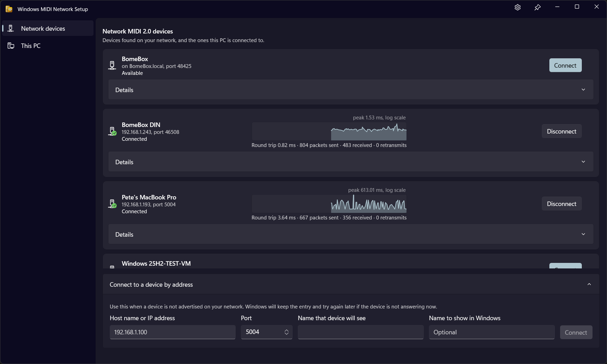
Task: Click Connect in the connect-by-address form
Action: [576, 332]
